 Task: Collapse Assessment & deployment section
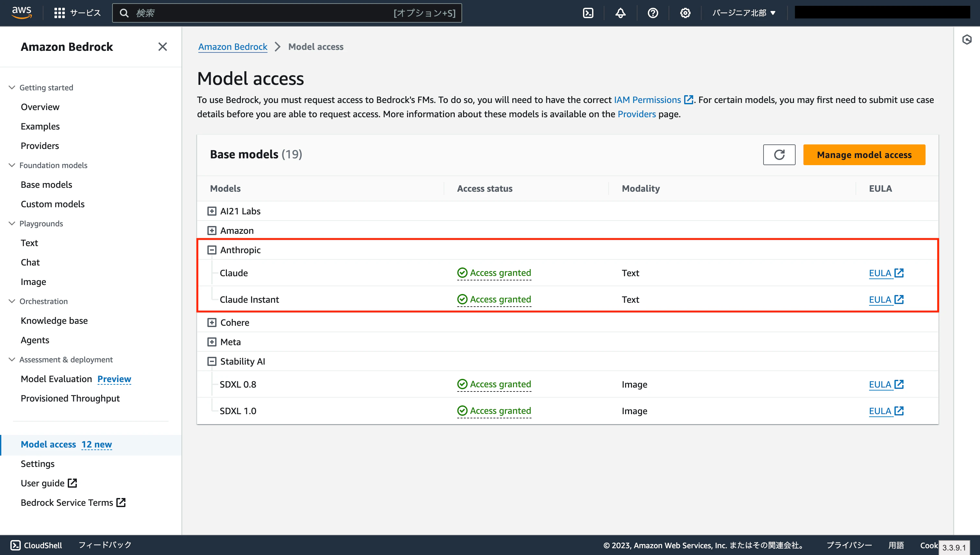coord(12,359)
